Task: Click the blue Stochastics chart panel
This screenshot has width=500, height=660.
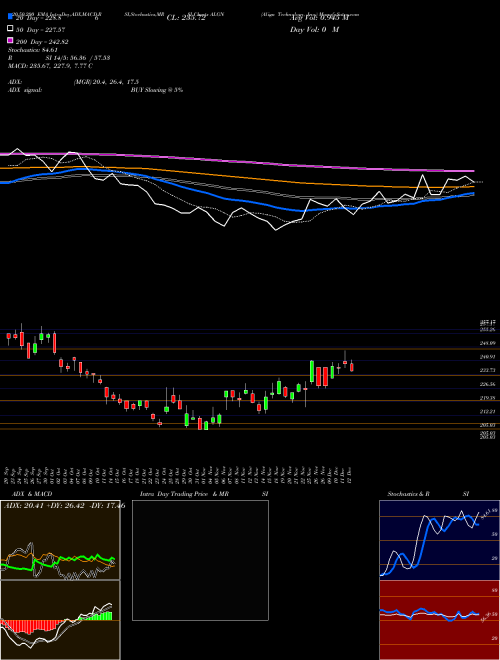Action: [x=439, y=540]
